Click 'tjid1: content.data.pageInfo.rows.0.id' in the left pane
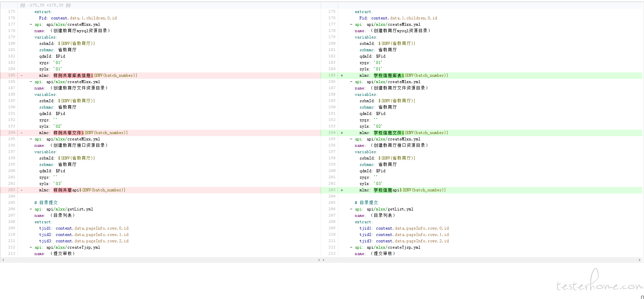Screen dimensions: 644x299 (x=84, y=228)
